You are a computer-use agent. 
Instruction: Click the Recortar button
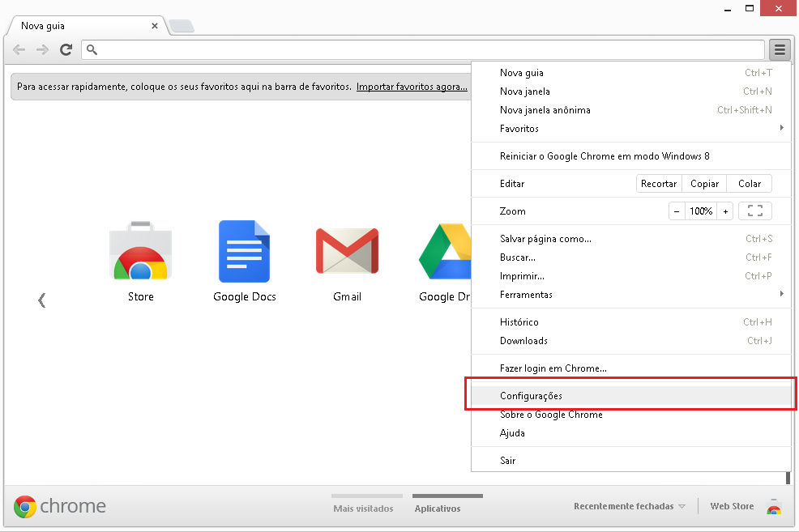(x=659, y=184)
